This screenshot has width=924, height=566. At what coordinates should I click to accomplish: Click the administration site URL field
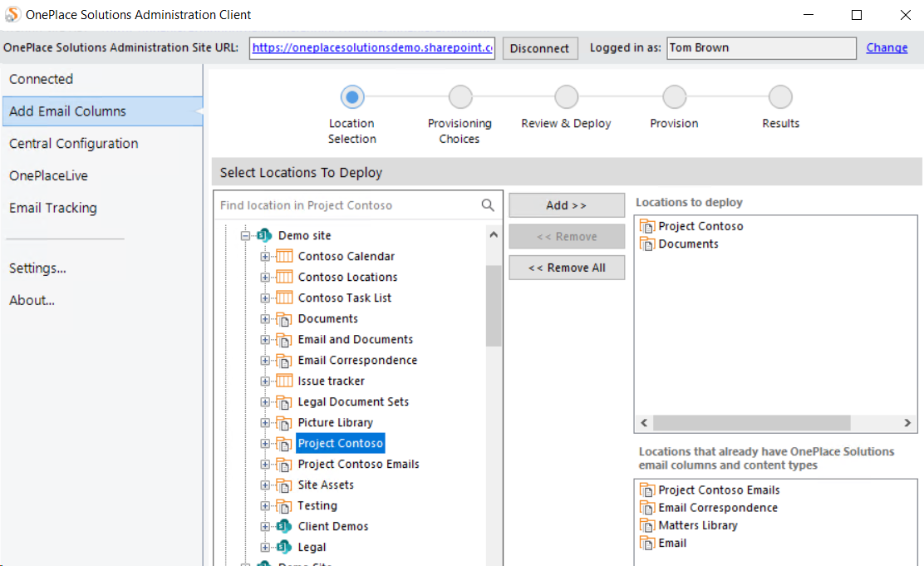(x=371, y=47)
